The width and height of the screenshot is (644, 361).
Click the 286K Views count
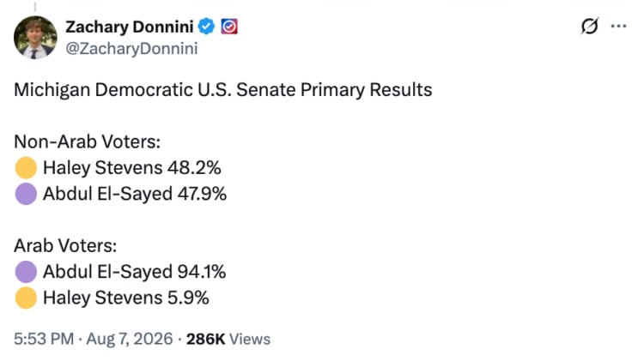[228, 340]
